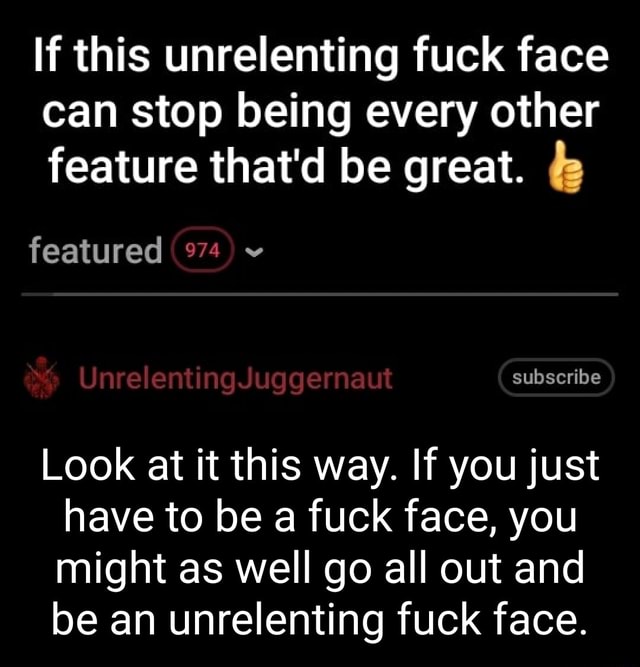Expand the chevron next to featured
This screenshot has height=667, width=640.
254,253
